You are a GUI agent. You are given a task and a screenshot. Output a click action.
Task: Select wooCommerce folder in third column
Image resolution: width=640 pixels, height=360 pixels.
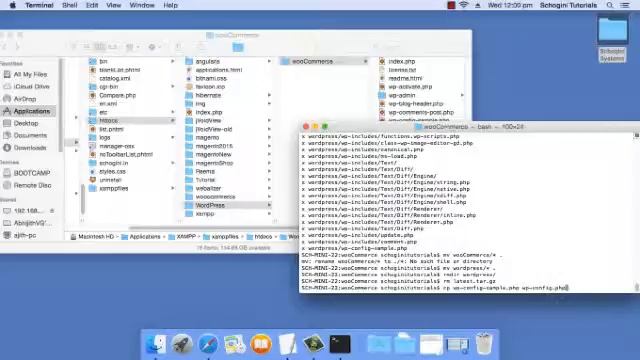[324, 61]
